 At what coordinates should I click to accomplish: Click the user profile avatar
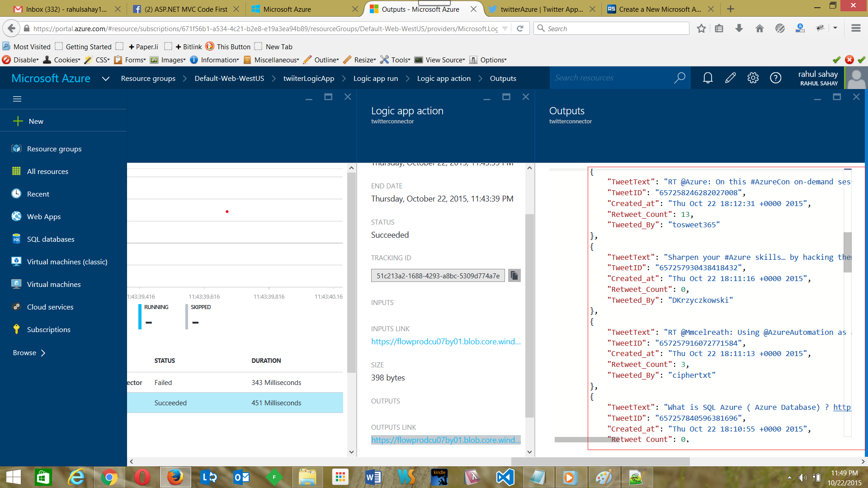pos(856,78)
